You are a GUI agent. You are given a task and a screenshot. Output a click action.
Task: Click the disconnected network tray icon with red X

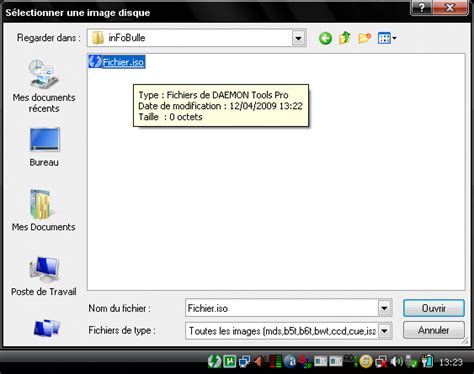pyautogui.click(x=381, y=362)
